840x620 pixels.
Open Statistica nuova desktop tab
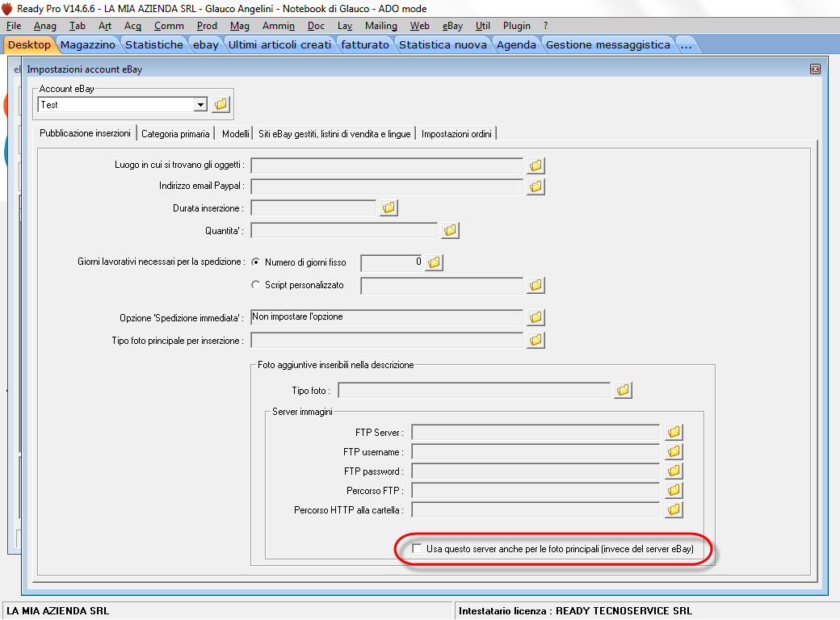(443, 45)
